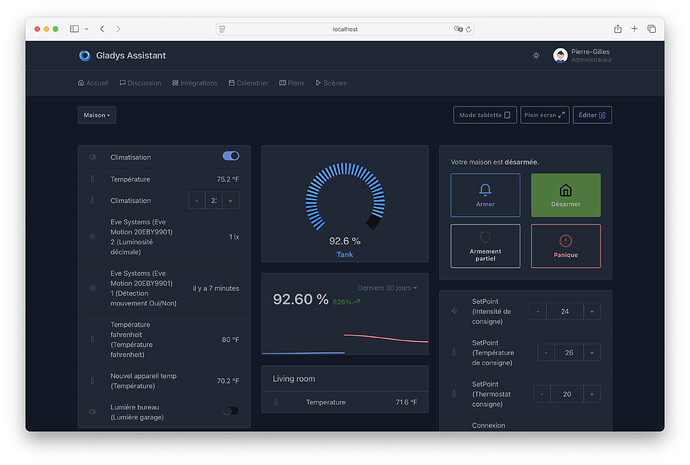Click the Safari share icon
Viewport: 690px width, 465px height.
[617, 29]
